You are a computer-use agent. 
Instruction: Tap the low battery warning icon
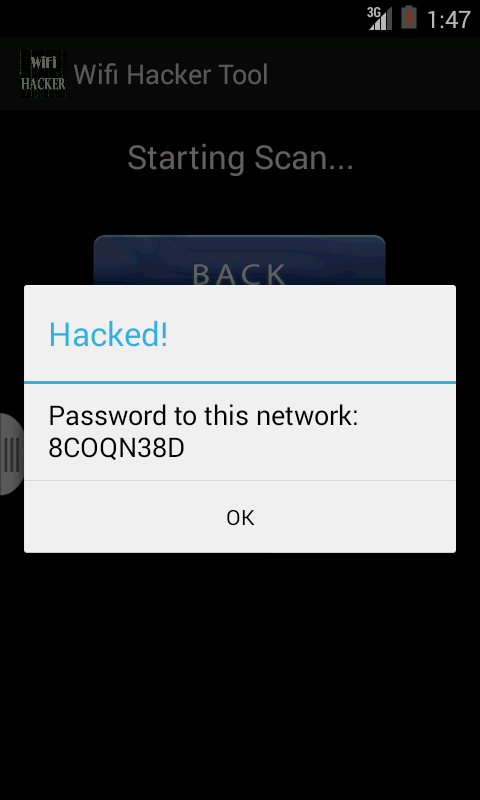click(409, 17)
